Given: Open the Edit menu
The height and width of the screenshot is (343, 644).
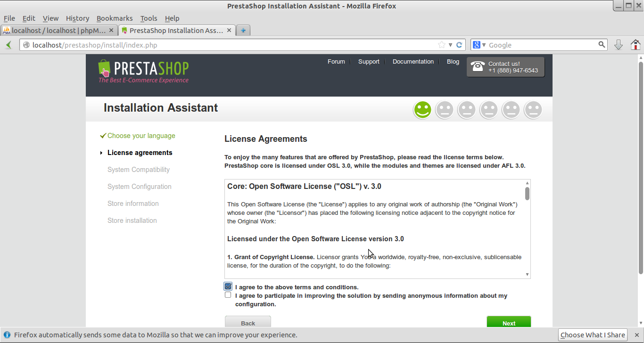Looking at the screenshot, I should click(x=29, y=18).
